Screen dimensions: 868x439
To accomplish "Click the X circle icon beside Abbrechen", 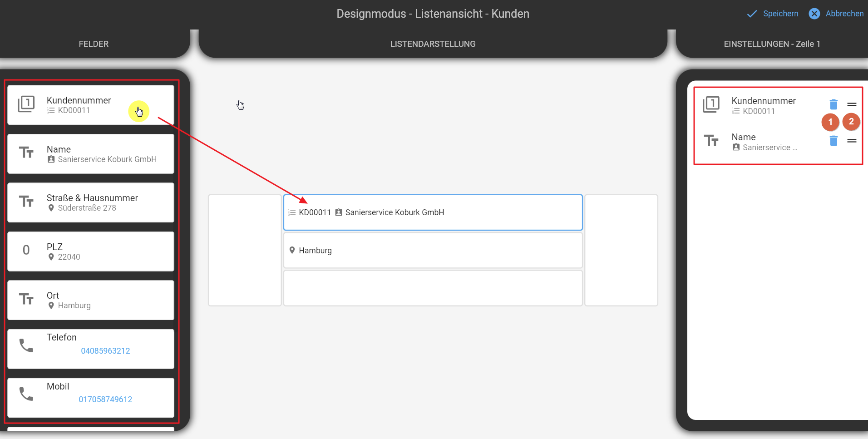I will (814, 14).
